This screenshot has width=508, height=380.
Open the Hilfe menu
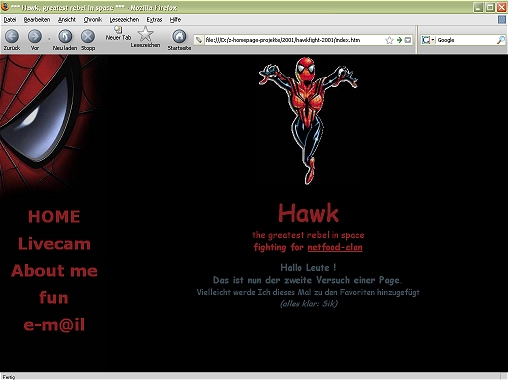tap(175, 20)
